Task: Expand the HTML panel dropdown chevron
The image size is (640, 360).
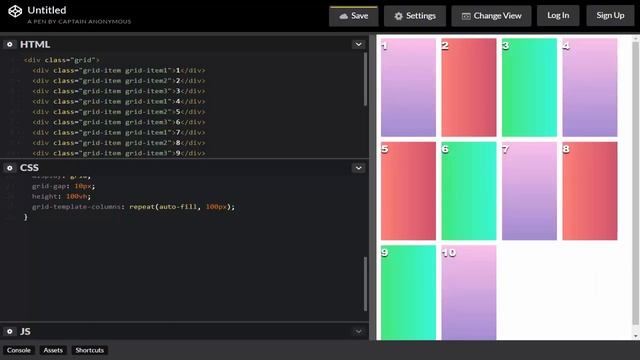Action: [x=358, y=44]
